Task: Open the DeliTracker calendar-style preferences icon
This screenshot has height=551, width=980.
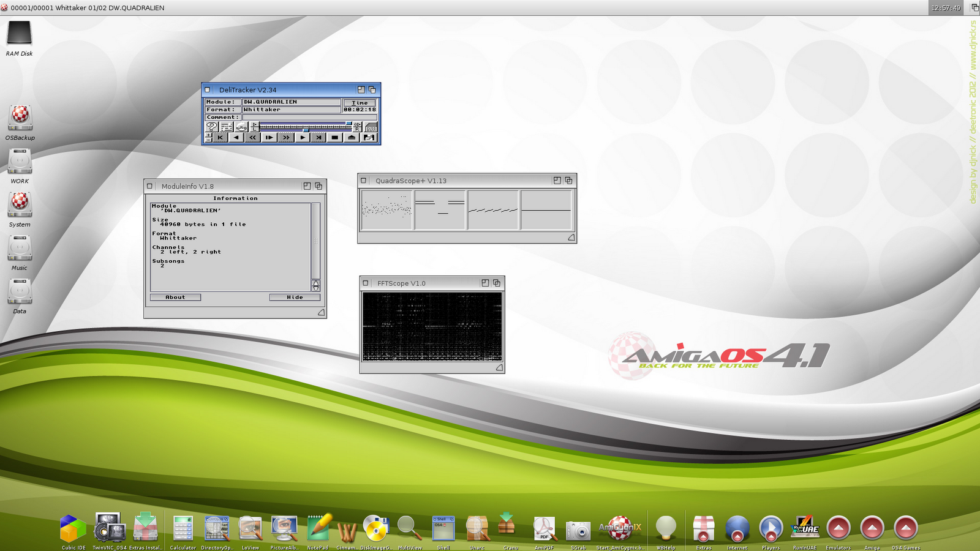Action: pyautogui.click(x=371, y=127)
